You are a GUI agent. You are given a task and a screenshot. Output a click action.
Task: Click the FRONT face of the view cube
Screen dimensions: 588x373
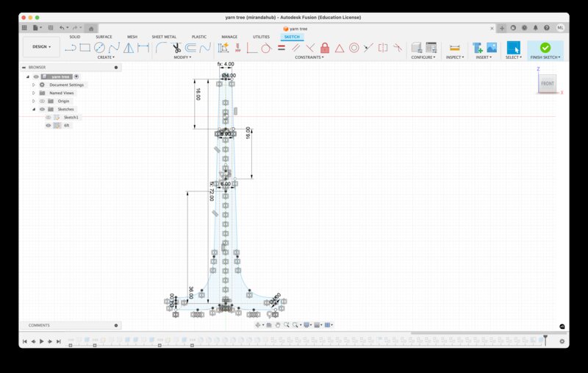(x=548, y=84)
